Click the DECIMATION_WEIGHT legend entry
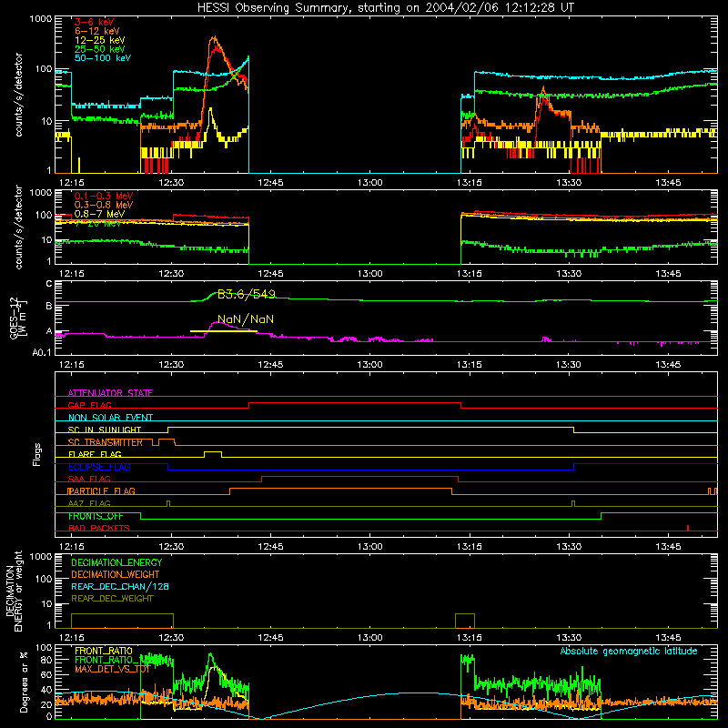The height and width of the screenshot is (728, 728). click(116, 574)
